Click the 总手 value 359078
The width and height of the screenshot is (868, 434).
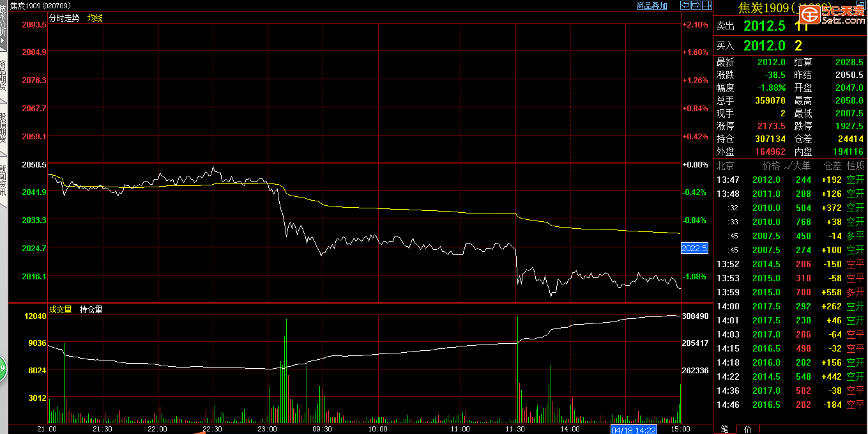pos(770,100)
